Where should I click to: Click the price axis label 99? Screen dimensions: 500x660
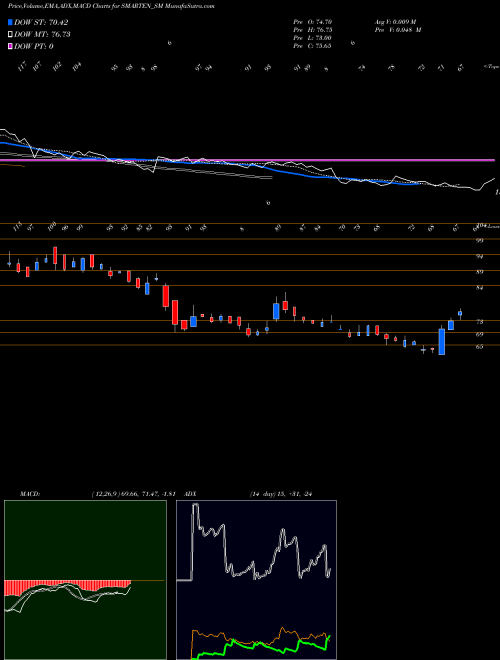pyautogui.click(x=482, y=240)
